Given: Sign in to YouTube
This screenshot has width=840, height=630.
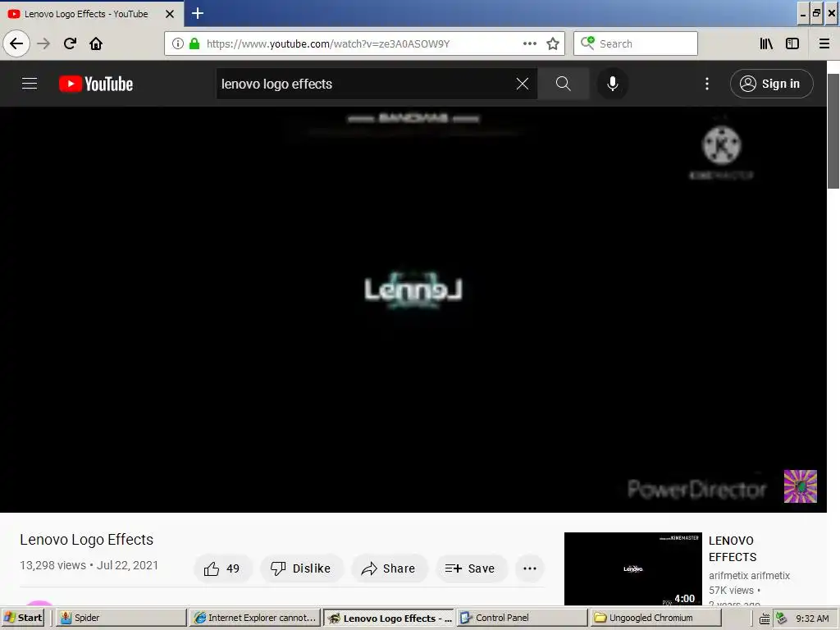Looking at the screenshot, I should 771,84.
